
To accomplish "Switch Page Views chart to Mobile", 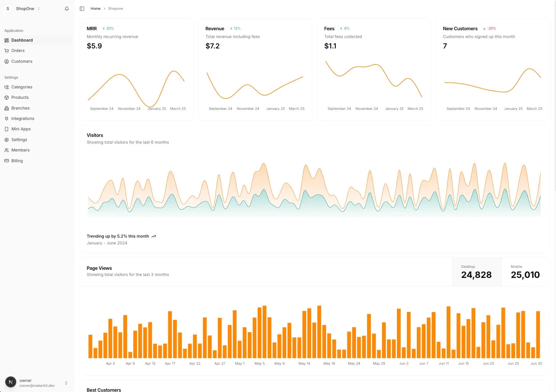I will coord(525,272).
